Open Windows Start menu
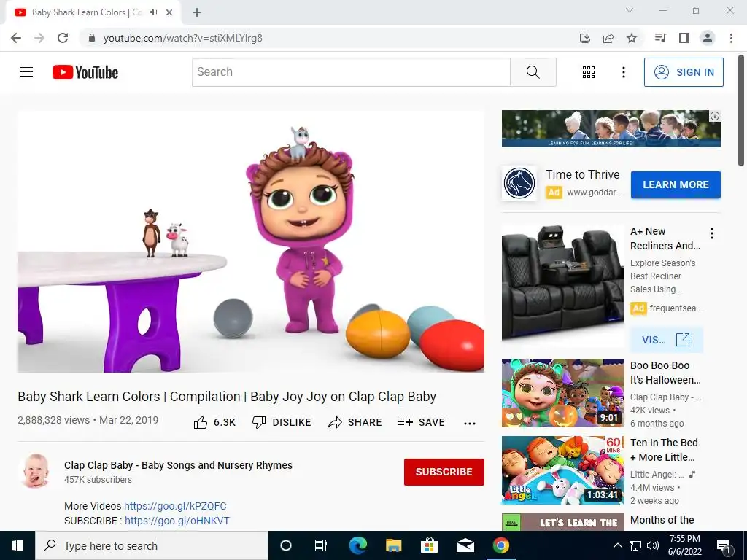 [x=18, y=545]
